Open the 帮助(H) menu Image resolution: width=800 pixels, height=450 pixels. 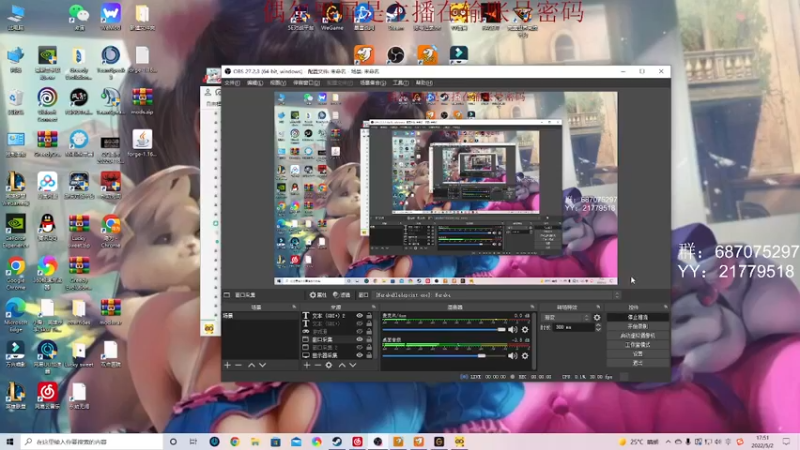(424, 83)
